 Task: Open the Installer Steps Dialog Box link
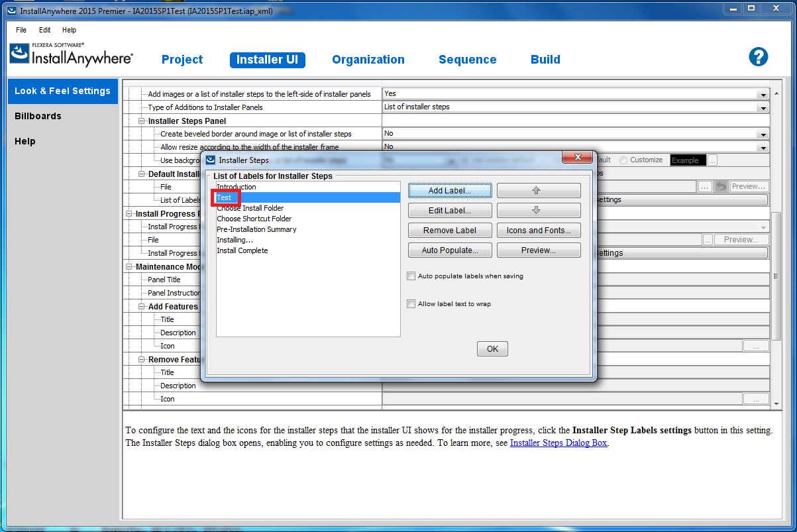point(558,443)
